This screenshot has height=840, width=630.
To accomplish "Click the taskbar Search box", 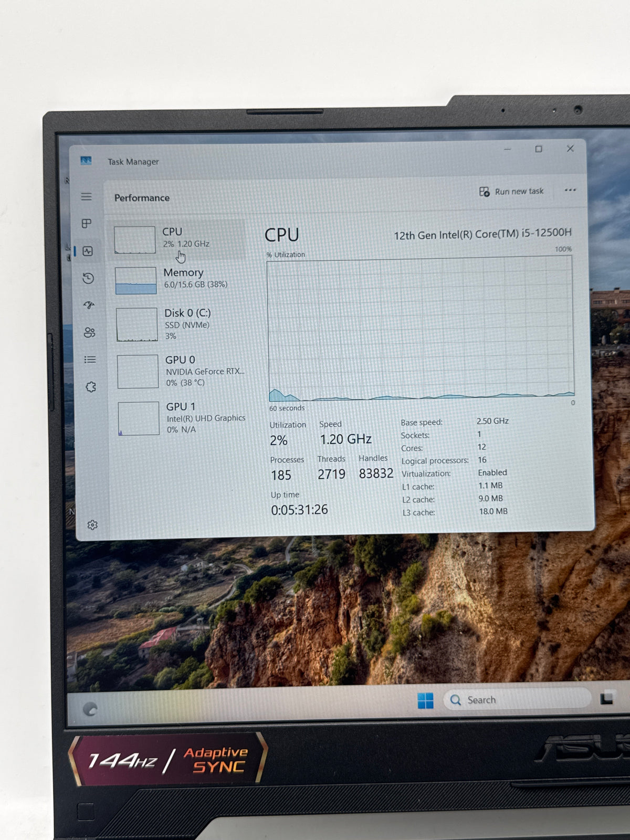I will (x=517, y=700).
